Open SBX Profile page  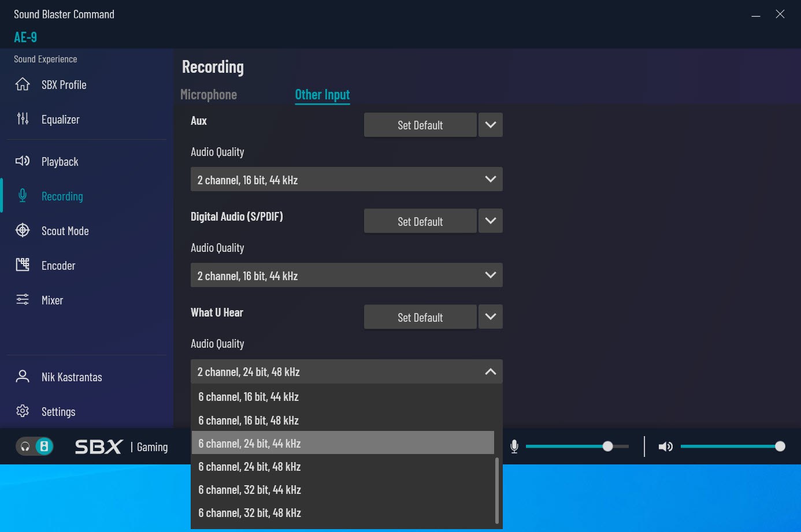pos(64,85)
